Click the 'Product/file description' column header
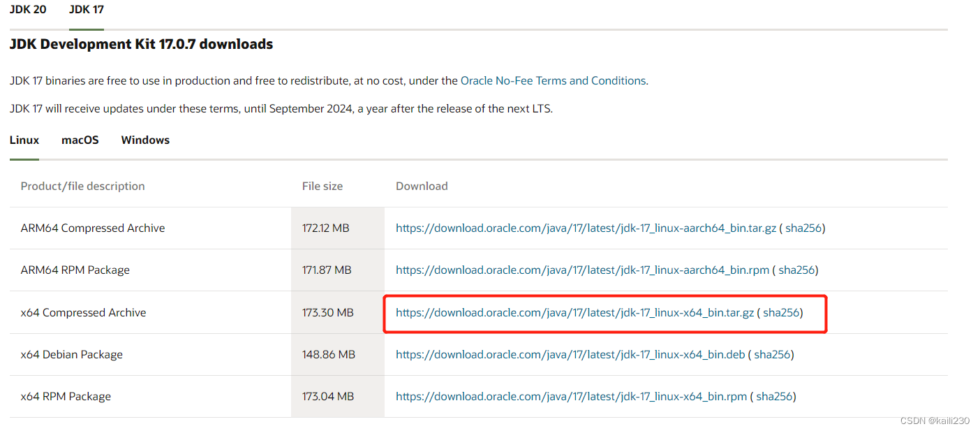This screenshot has width=980, height=431. pos(83,186)
